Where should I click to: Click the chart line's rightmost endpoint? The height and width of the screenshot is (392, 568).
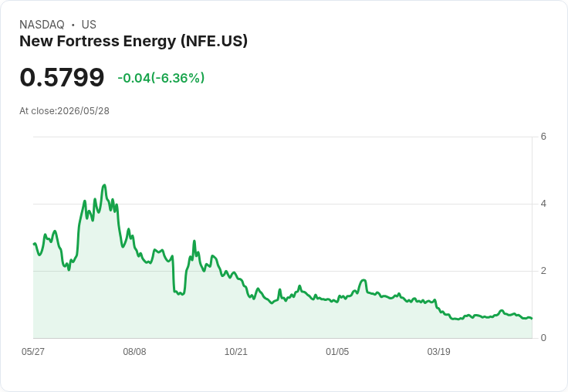point(532,319)
